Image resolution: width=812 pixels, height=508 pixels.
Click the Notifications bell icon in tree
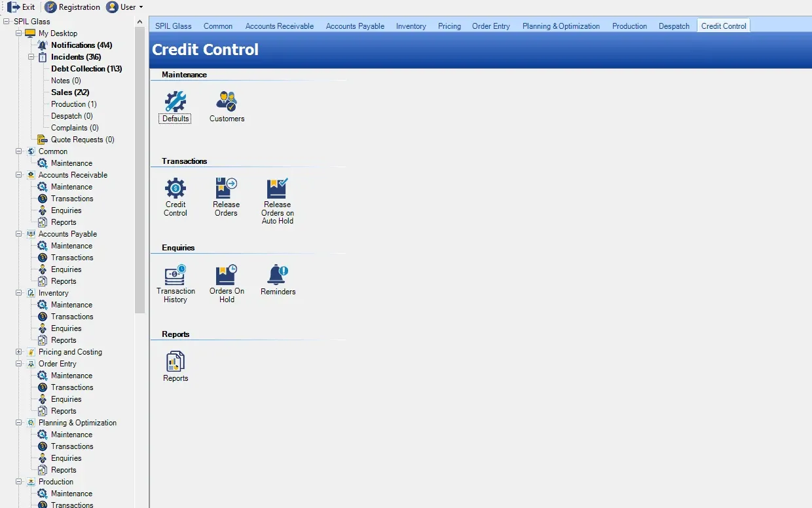tap(43, 45)
